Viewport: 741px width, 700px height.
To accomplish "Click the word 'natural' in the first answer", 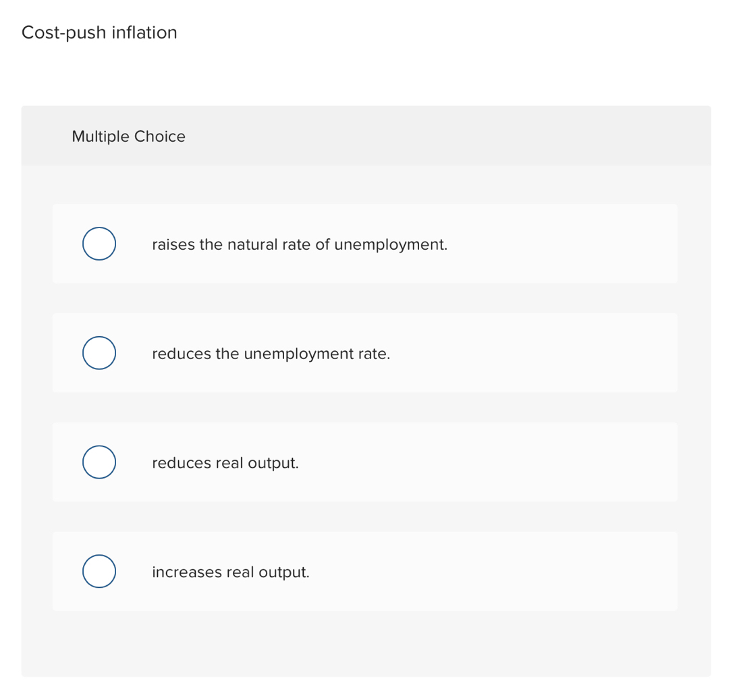I will (x=250, y=244).
